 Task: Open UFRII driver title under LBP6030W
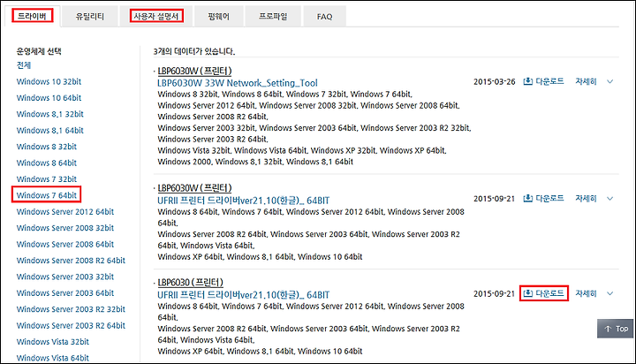point(244,201)
